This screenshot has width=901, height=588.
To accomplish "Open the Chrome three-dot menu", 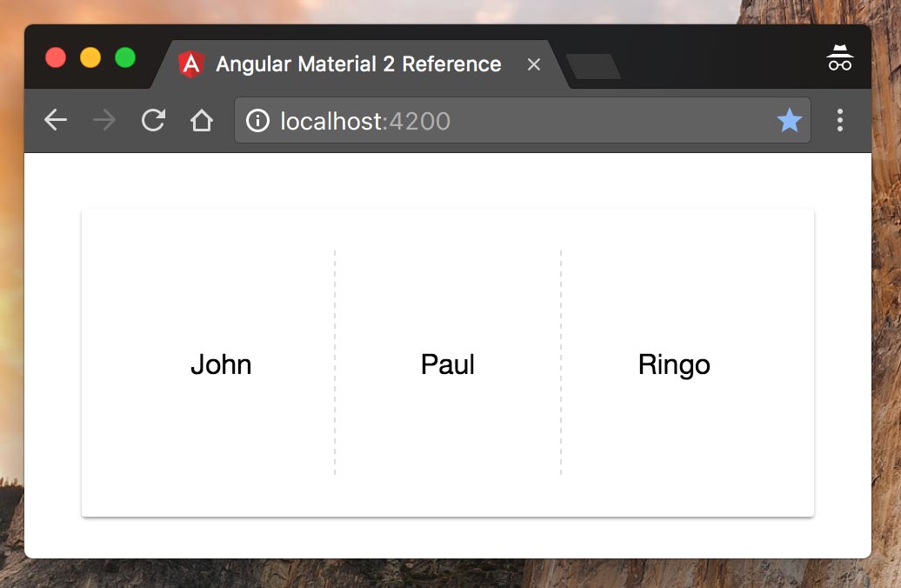I will pyautogui.click(x=839, y=120).
